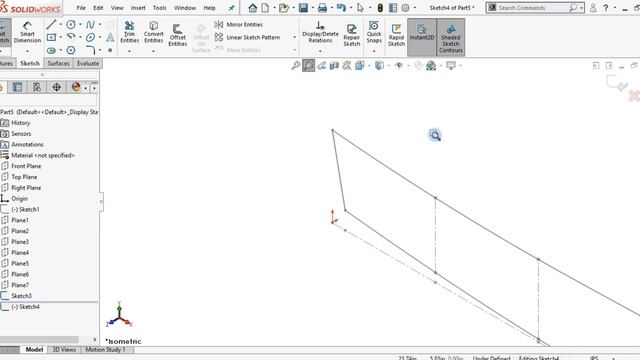Select the Smart Dimension tool

(x=27, y=32)
